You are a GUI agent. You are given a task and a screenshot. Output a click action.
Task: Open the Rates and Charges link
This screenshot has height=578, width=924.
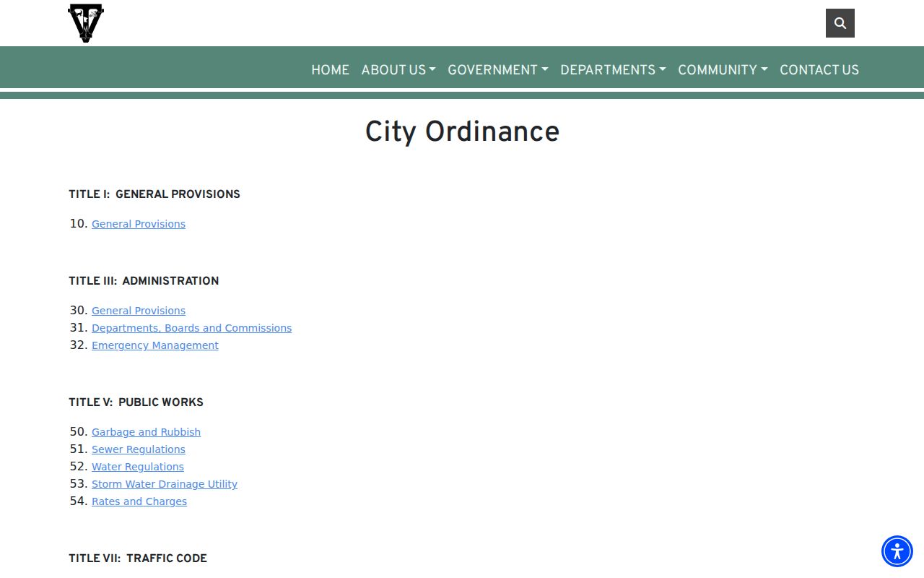pos(139,501)
